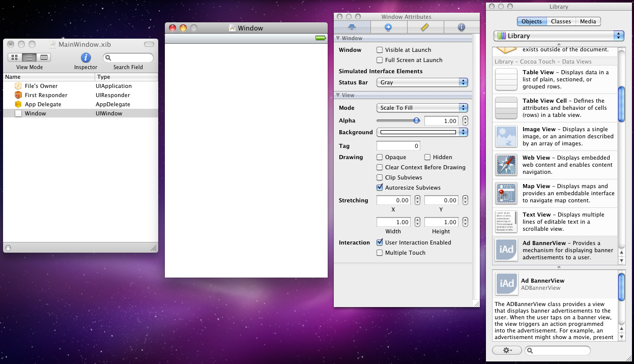The width and height of the screenshot is (634, 364).
Task: Click the toolbar pill button on MainWindow.xib
Action: point(149,44)
